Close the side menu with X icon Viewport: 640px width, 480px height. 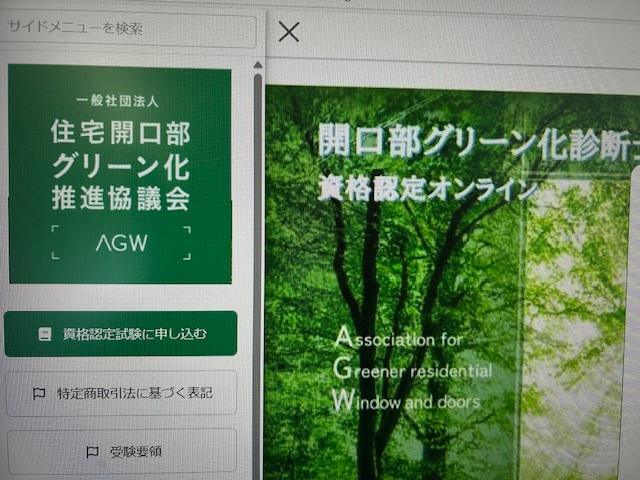point(288,32)
